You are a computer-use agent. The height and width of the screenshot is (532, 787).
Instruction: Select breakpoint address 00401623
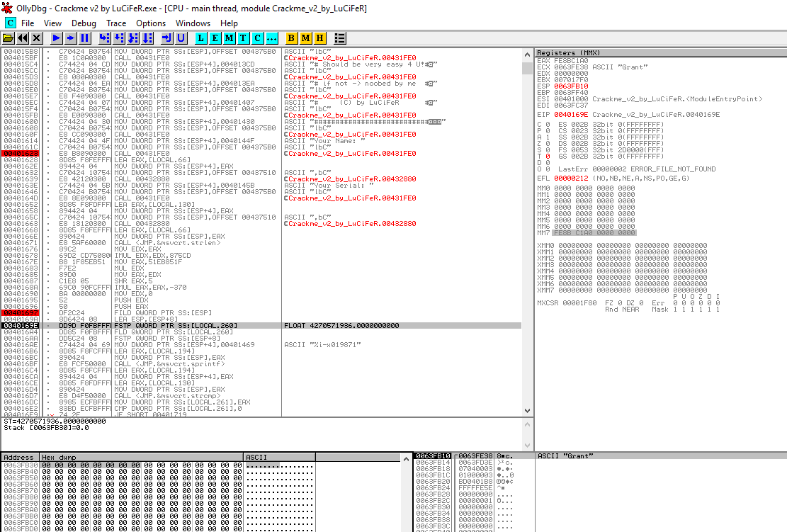pyautogui.click(x=21, y=154)
